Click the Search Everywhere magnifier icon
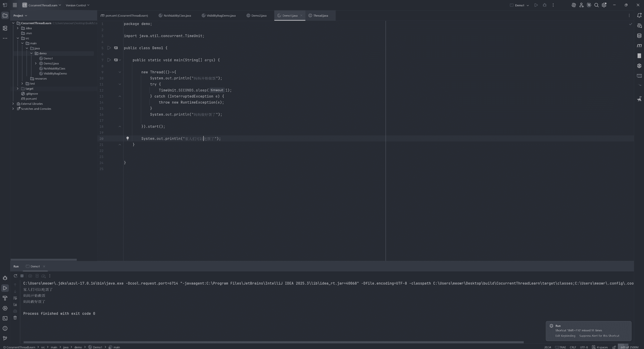The height and width of the screenshot is (349, 644). click(x=596, y=5)
